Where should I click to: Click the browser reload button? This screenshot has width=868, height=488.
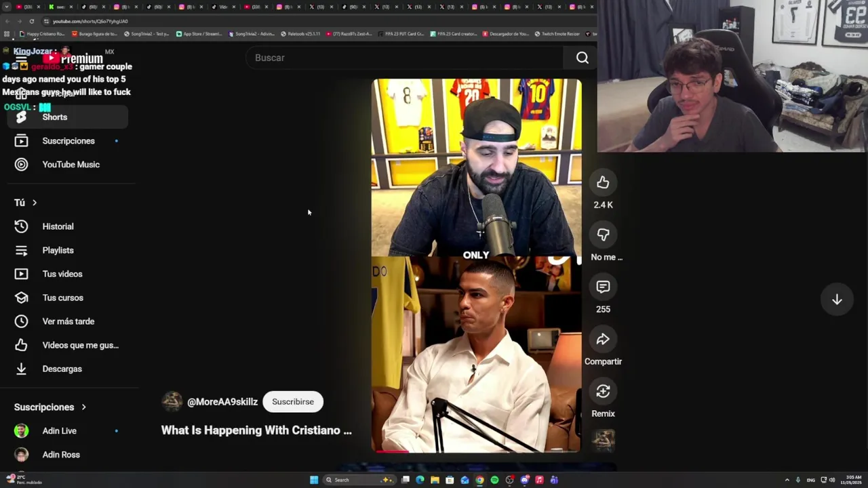tap(31, 21)
